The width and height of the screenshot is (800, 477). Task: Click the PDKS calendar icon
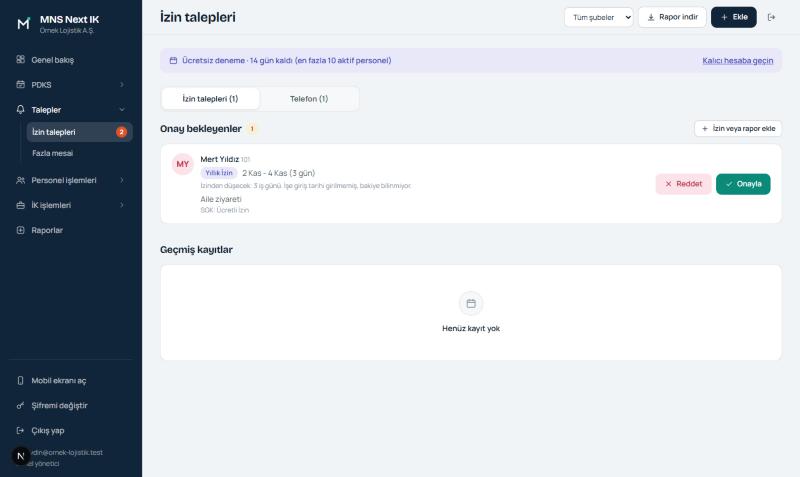[20, 84]
